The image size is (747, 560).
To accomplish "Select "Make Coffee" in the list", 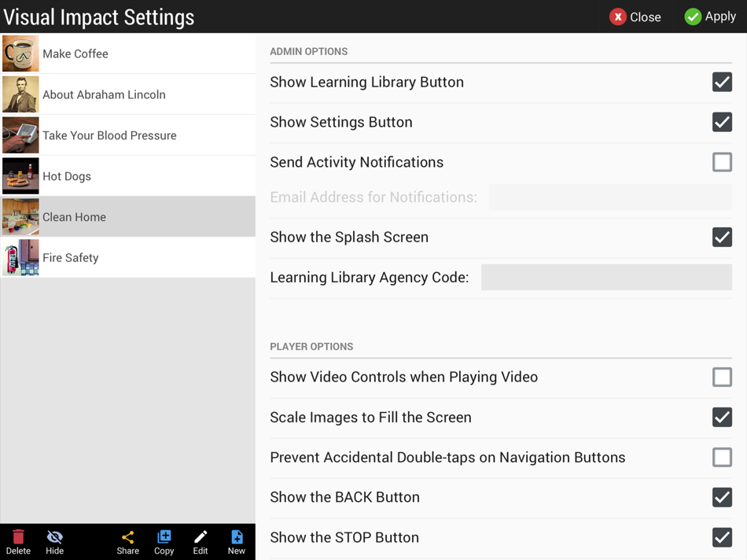I will (x=128, y=53).
